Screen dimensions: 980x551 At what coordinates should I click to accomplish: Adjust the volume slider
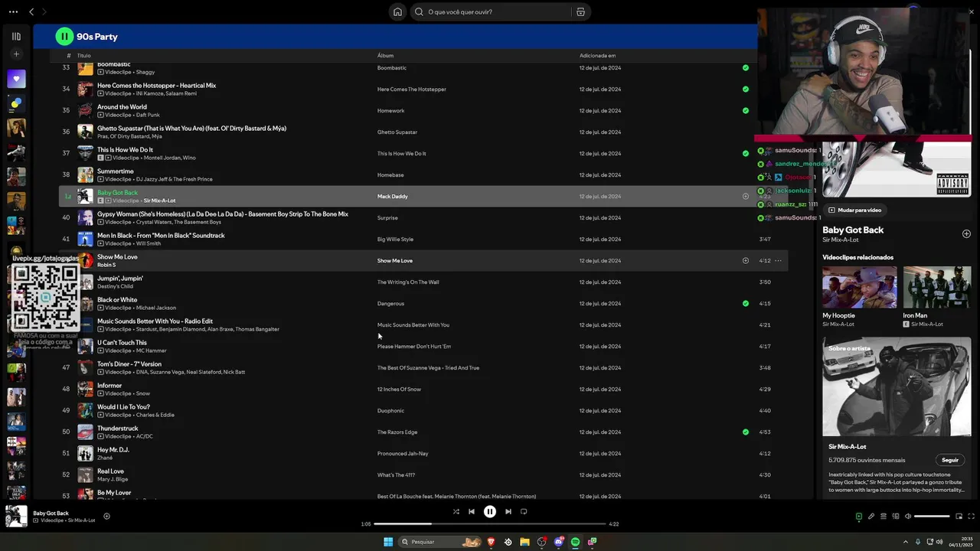pos(932,516)
